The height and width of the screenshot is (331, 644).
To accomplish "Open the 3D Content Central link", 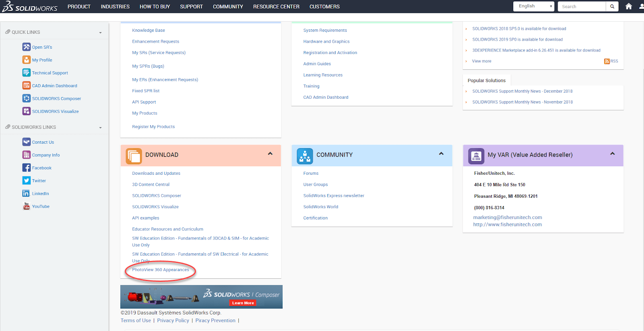I will tap(151, 184).
